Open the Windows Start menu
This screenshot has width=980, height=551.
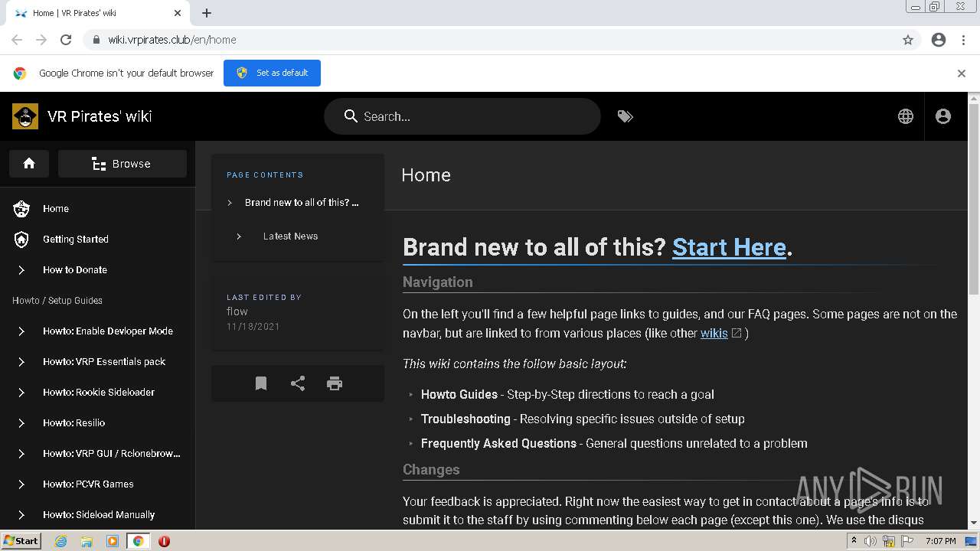(x=21, y=541)
